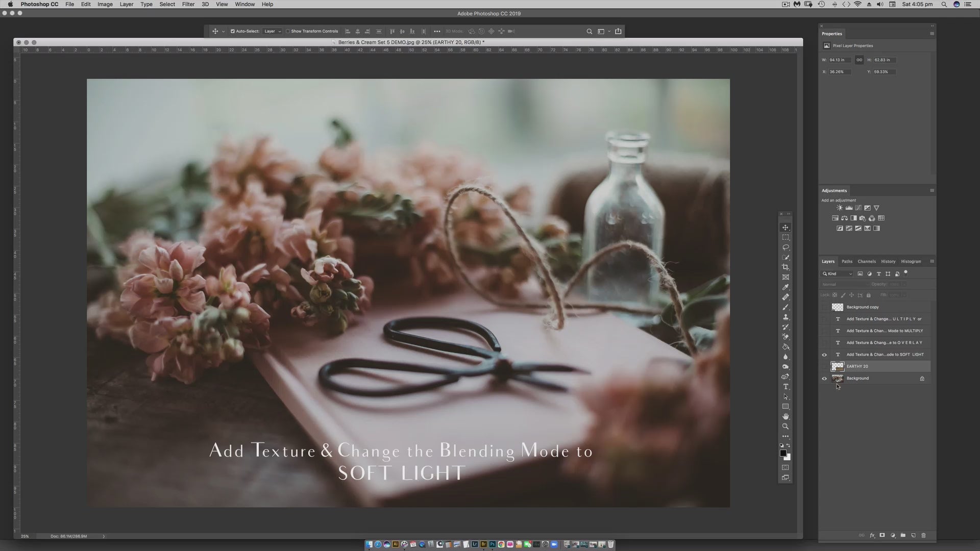
Task: Switch to the Channels tab
Action: [x=866, y=261]
